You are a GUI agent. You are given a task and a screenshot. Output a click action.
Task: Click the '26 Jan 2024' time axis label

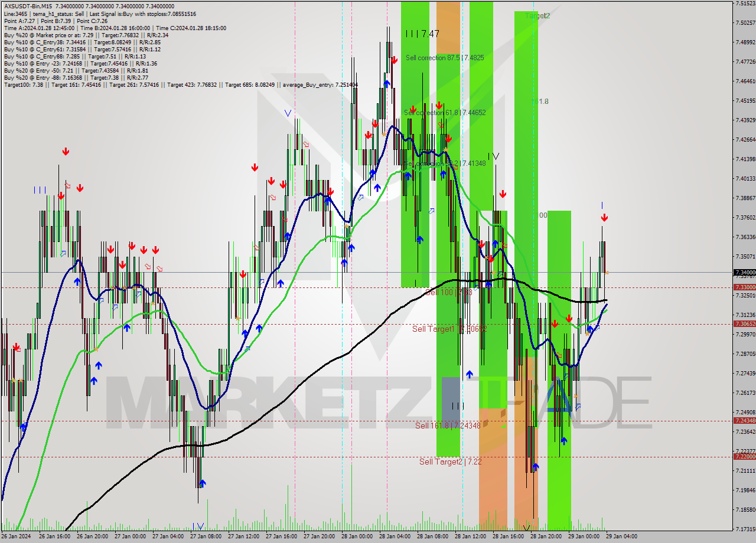16,537
